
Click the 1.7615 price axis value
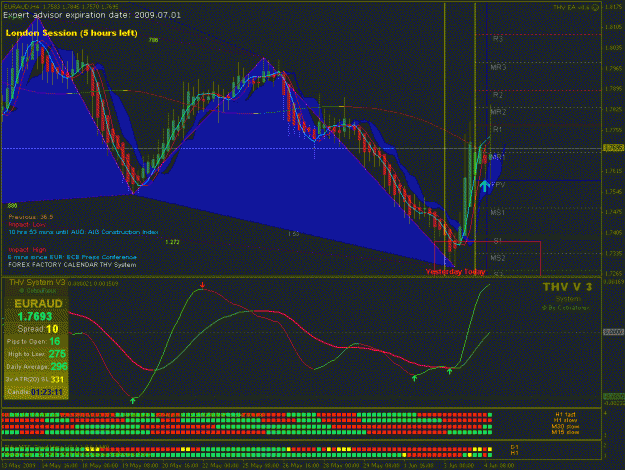613,171
